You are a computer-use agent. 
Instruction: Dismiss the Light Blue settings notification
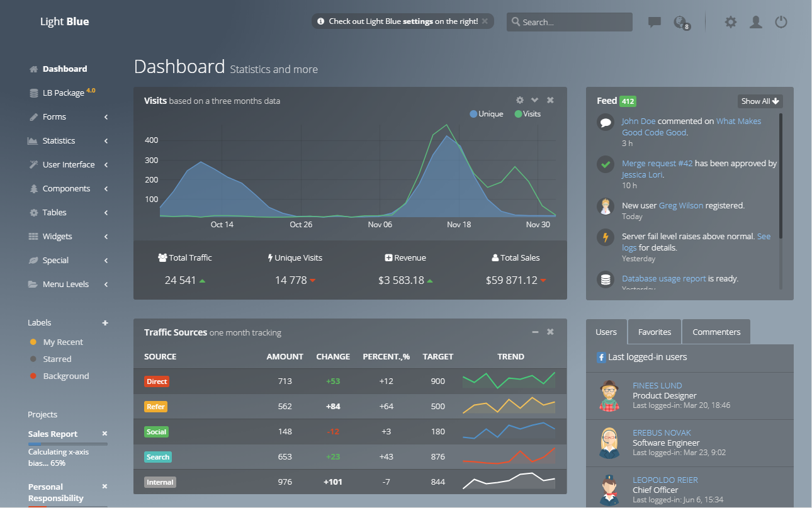pos(485,21)
